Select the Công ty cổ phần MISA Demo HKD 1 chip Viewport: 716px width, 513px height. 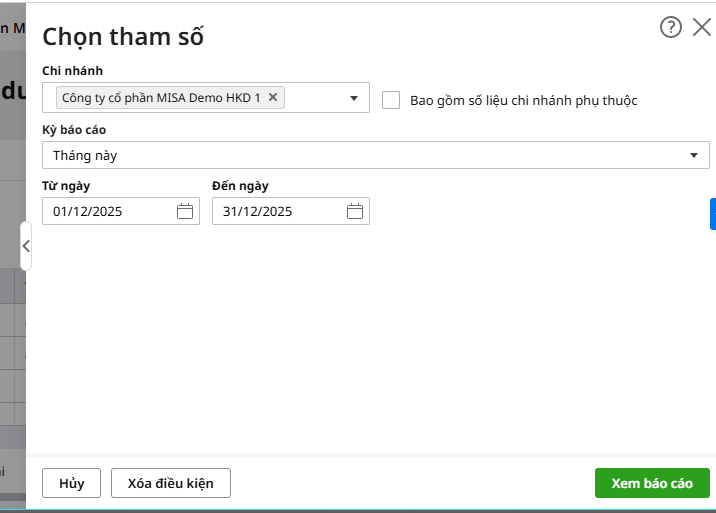(x=160, y=97)
